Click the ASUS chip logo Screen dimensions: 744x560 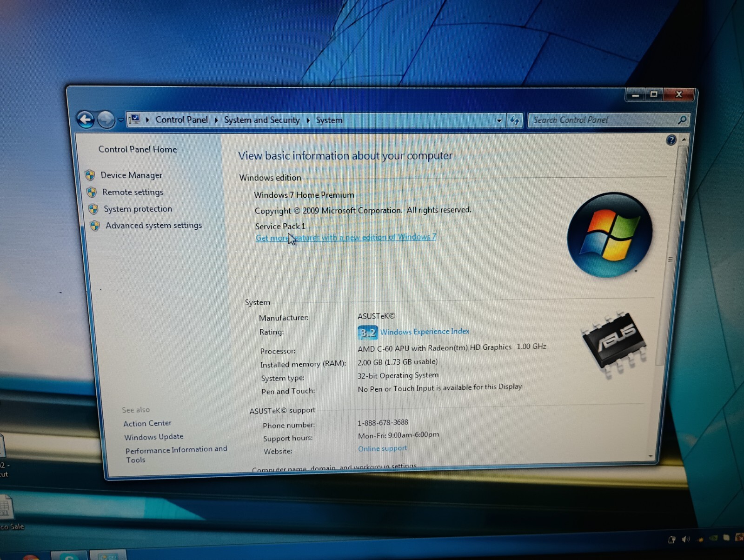(x=614, y=343)
